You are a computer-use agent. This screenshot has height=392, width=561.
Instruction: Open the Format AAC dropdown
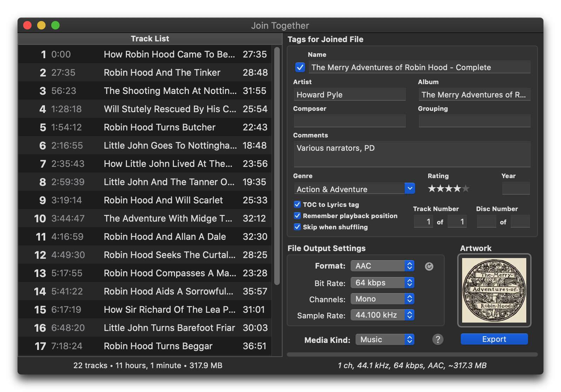[x=383, y=266]
